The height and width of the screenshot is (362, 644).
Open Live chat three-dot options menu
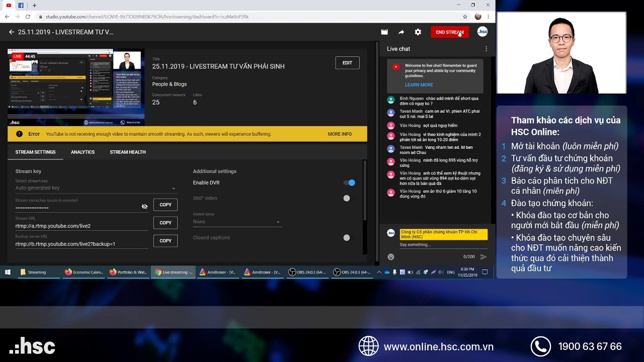486,49
